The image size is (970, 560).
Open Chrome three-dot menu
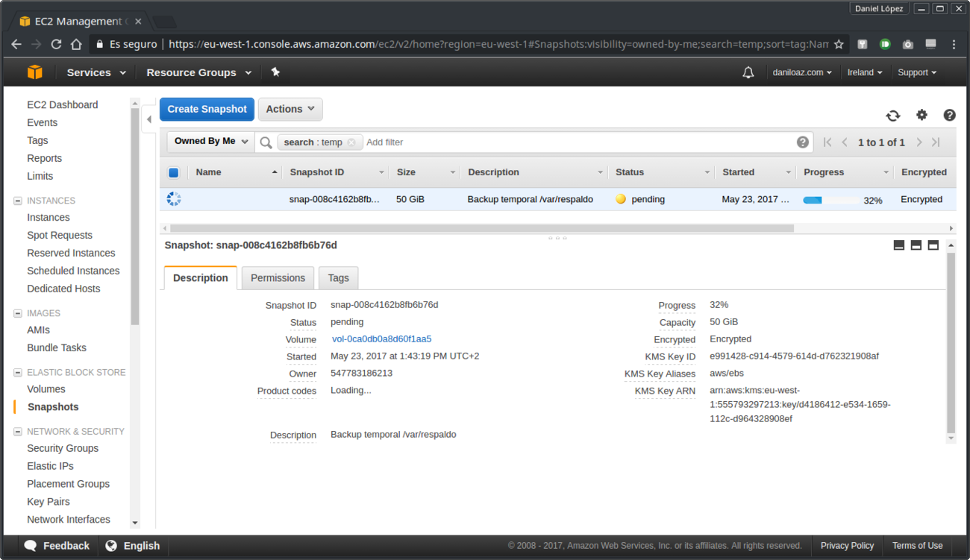pyautogui.click(x=954, y=45)
